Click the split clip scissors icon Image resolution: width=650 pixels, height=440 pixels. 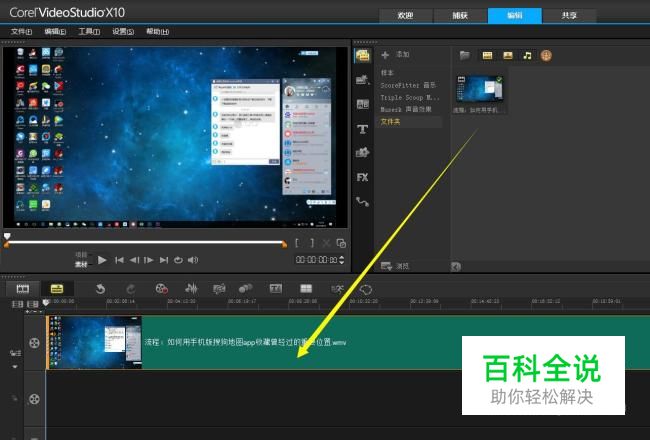[x=327, y=243]
